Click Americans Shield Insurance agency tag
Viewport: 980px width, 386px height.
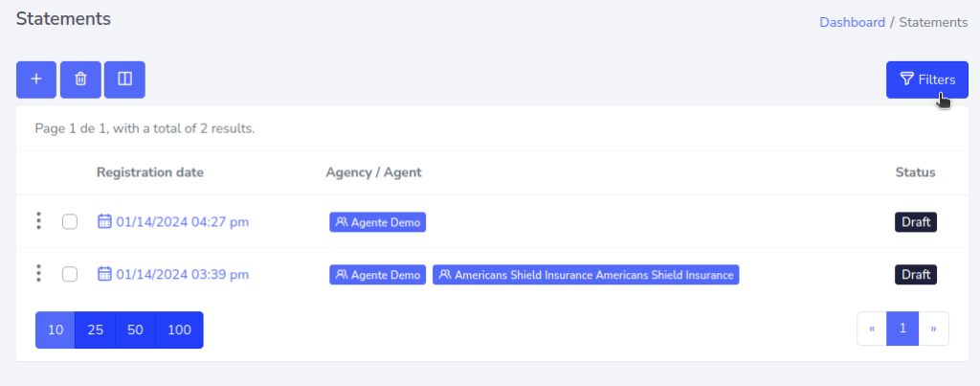point(586,275)
